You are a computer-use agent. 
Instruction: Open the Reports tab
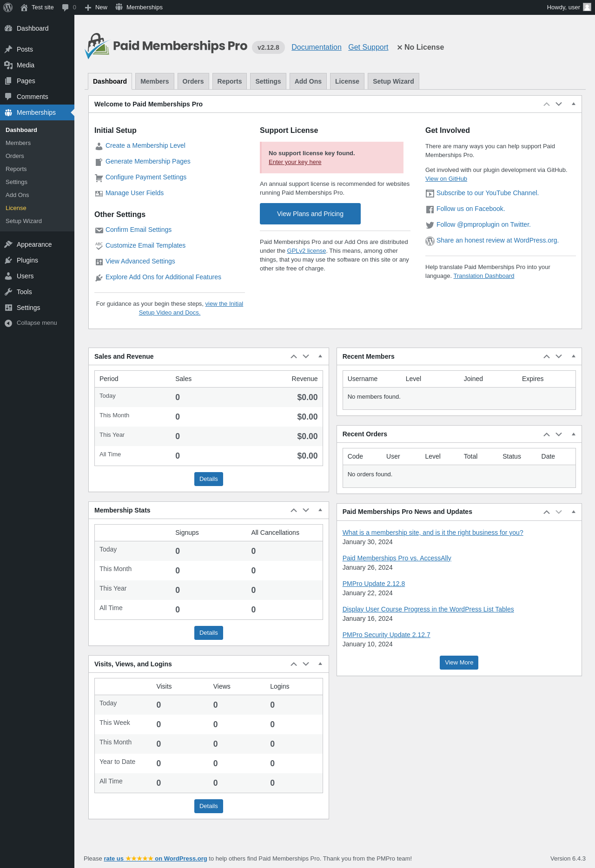(x=230, y=81)
